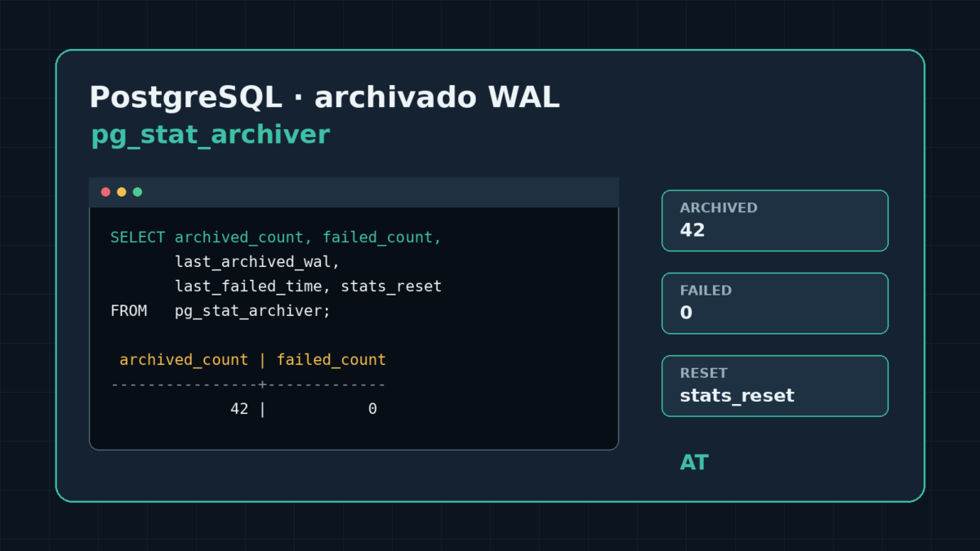Screen dimensions: 980x551
Task: Select the RESET stats_reset card
Action: (x=774, y=385)
